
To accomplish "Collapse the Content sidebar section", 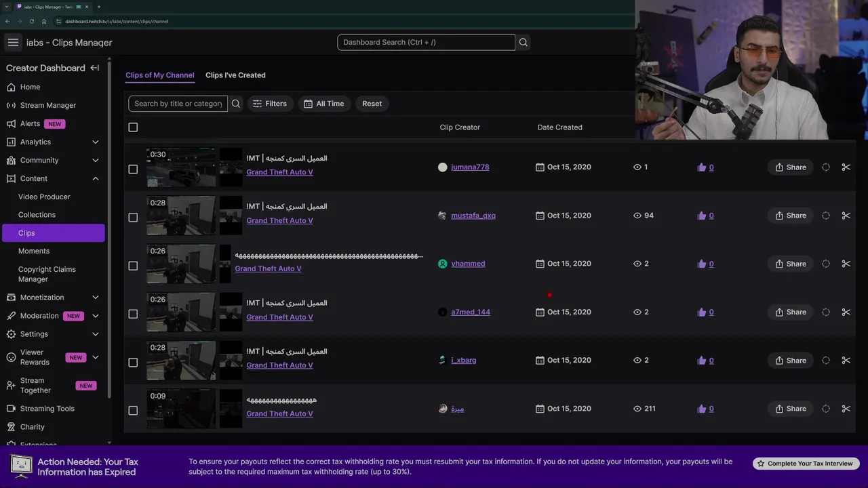I will tap(95, 178).
